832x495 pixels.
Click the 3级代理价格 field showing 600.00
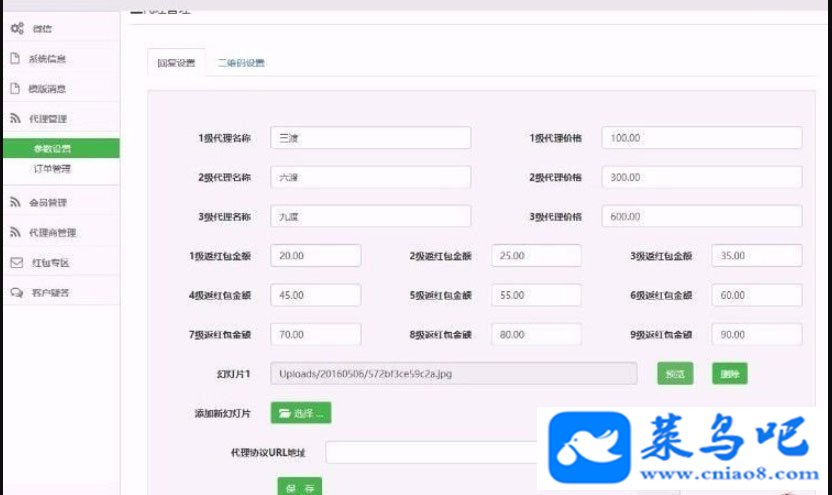(x=701, y=216)
